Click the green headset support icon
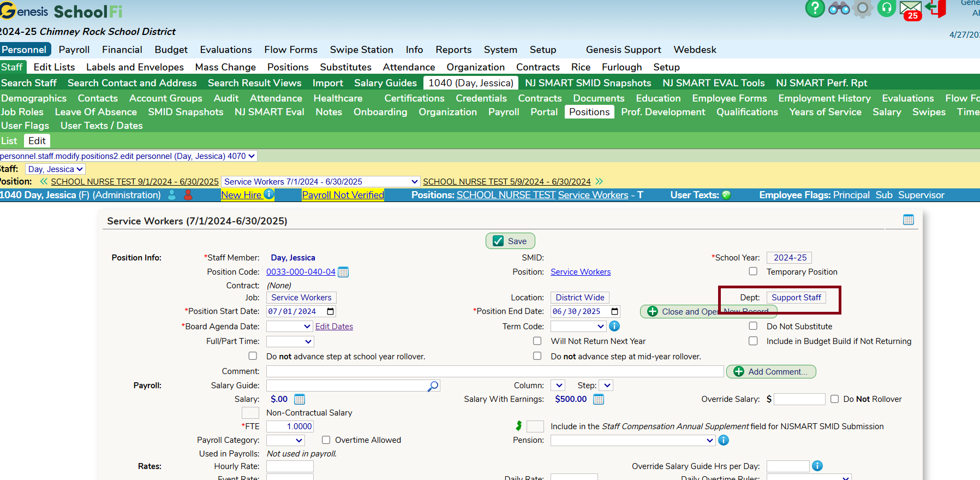Image resolution: width=980 pixels, height=480 pixels. [x=887, y=8]
